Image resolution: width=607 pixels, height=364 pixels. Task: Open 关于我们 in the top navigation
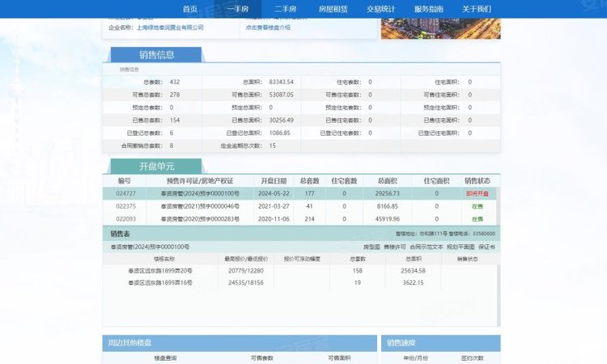pyautogui.click(x=477, y=9)
